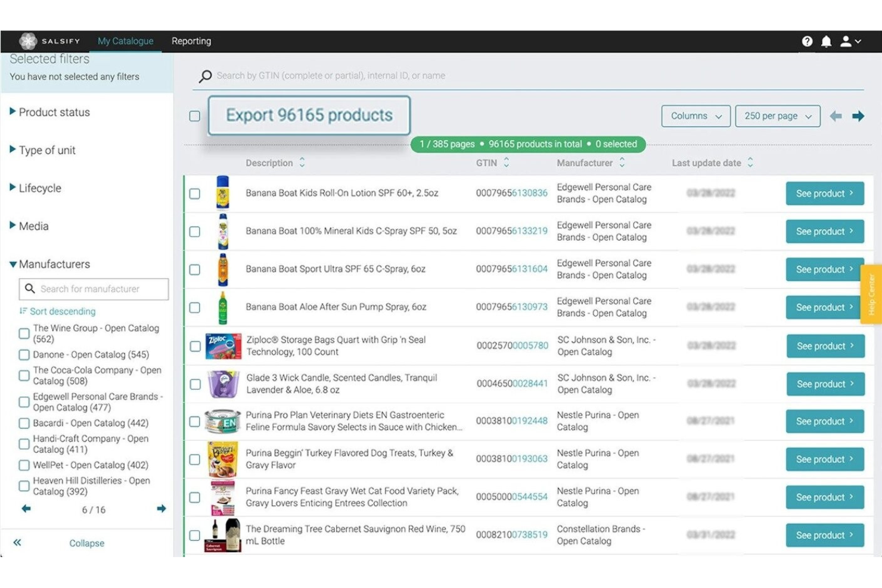
Task: Check Banana Boat Sport Ultra row checkbox
Action: pyautogui.click(x=195, y=270)
